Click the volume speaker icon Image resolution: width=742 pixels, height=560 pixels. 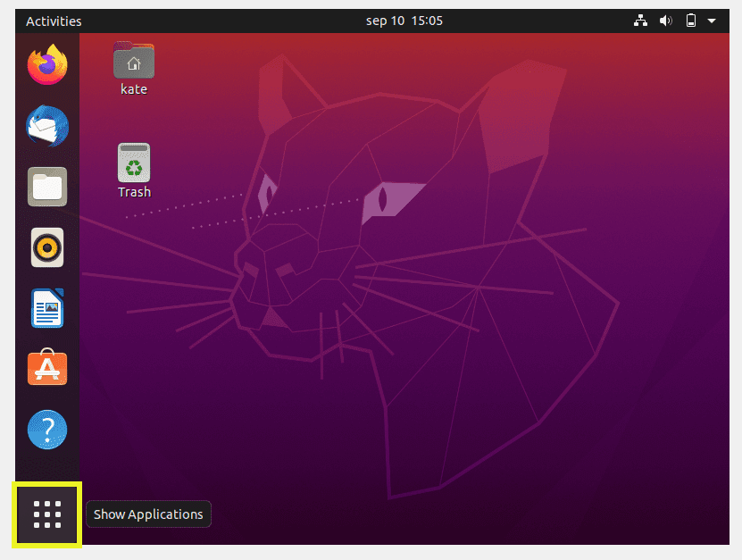pos(666,21)
